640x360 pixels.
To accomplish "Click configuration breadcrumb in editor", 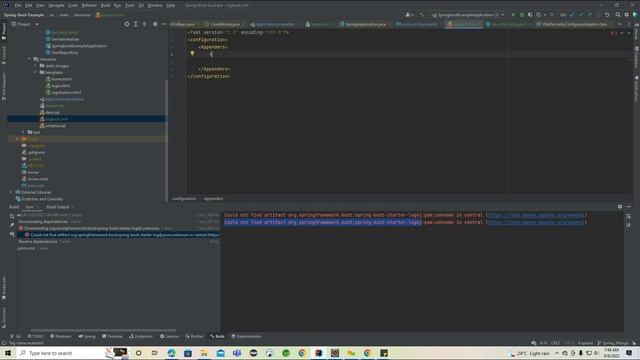I will click(184, 199).
